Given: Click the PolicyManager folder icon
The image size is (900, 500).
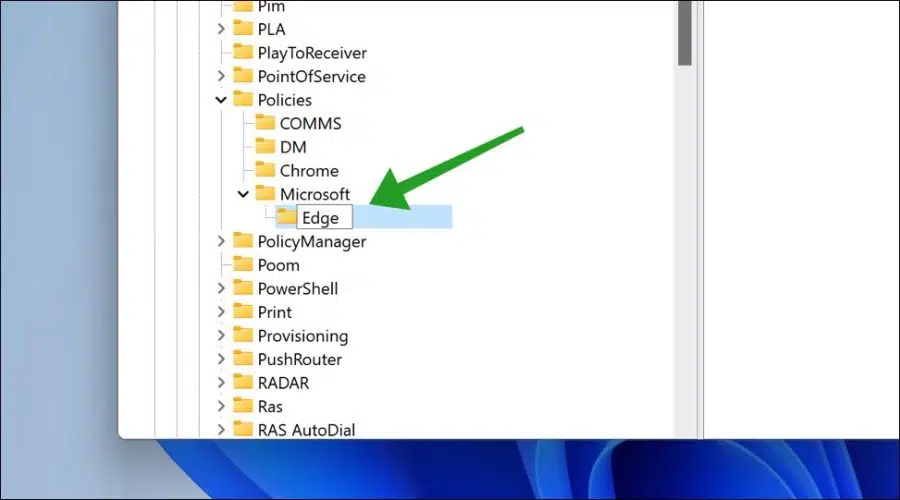Looking at the screenshot, I should [243, 240].
